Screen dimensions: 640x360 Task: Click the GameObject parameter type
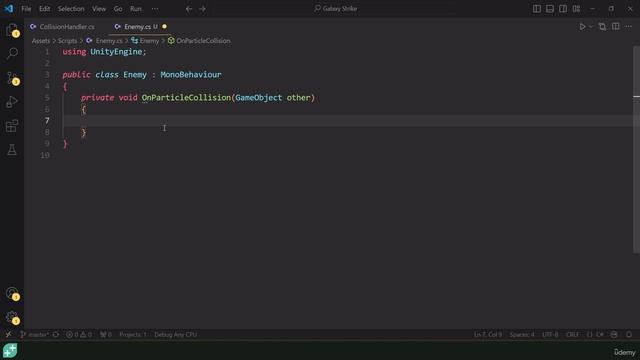pos(258,98)
